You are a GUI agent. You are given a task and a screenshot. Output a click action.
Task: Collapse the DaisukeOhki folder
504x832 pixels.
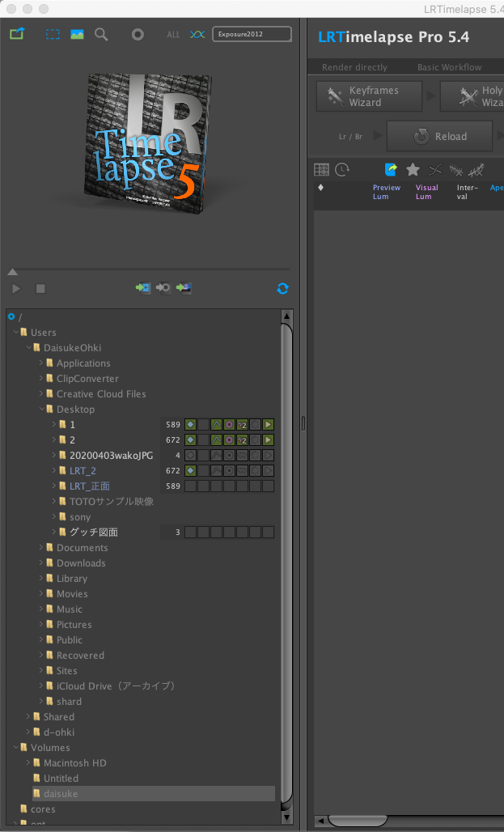(28, 347)
